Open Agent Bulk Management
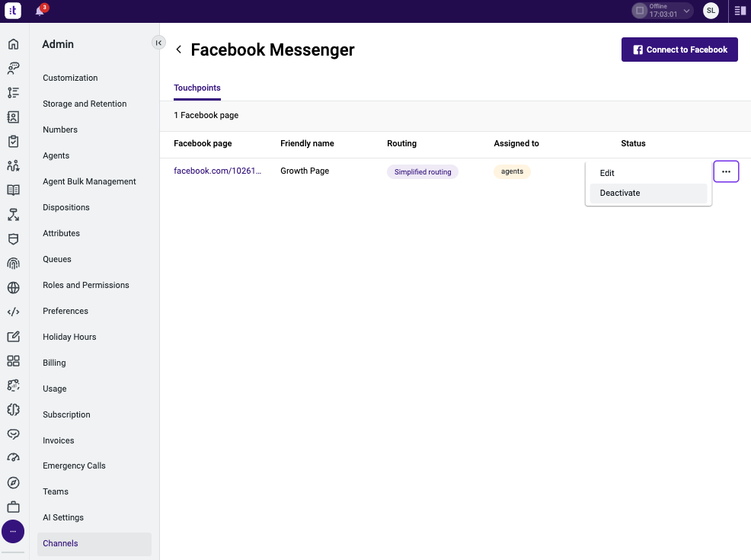The width and height of the screenshot is (751, 560). click(x=90, y=181)
